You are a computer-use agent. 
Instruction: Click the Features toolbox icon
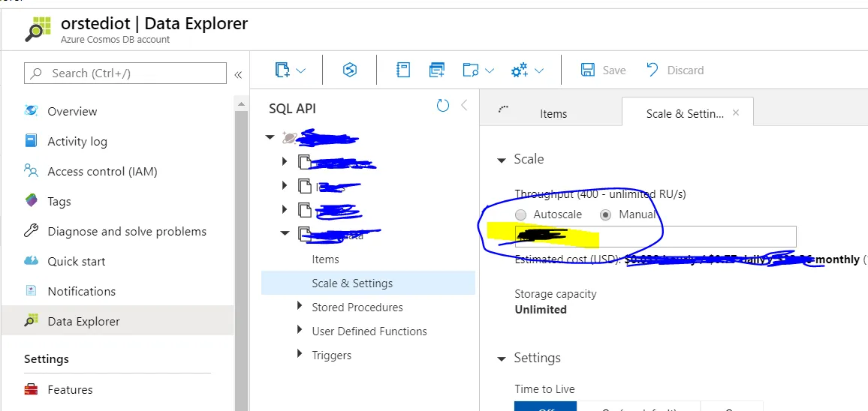click(31, 389)
